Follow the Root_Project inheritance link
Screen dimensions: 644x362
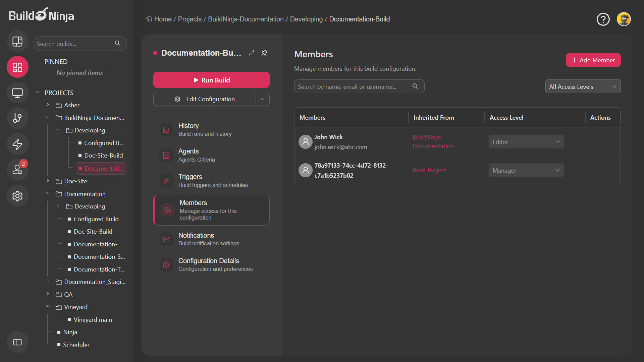coord(429,170)
